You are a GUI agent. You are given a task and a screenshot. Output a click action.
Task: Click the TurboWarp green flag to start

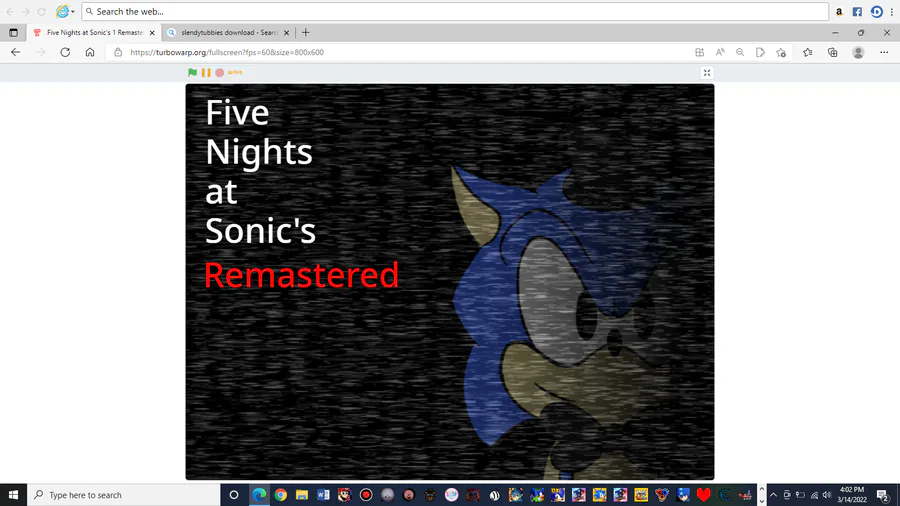point(192,72)
